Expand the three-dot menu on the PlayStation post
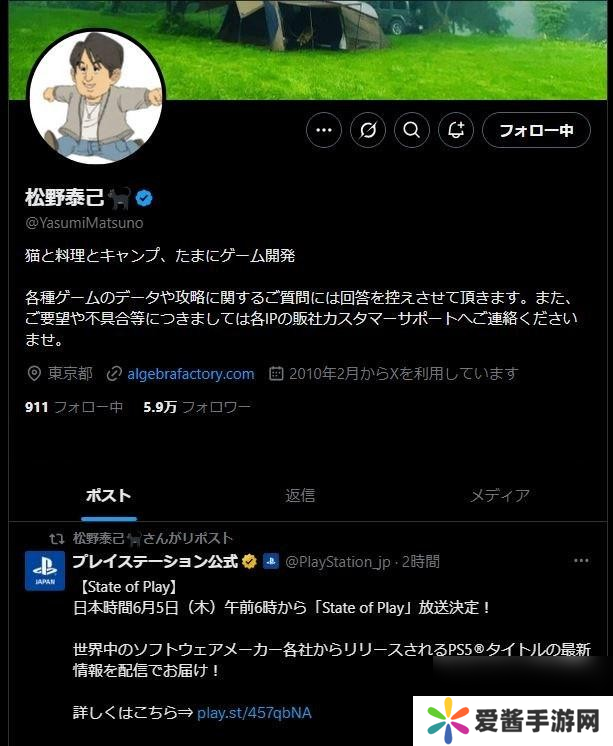Viewport: 613px width, 746px height. click(581, 561)
